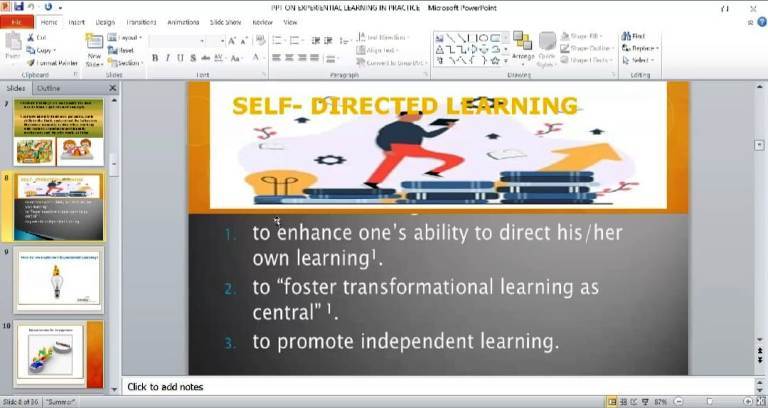Click Increase Font Size icon

(232, 41)
